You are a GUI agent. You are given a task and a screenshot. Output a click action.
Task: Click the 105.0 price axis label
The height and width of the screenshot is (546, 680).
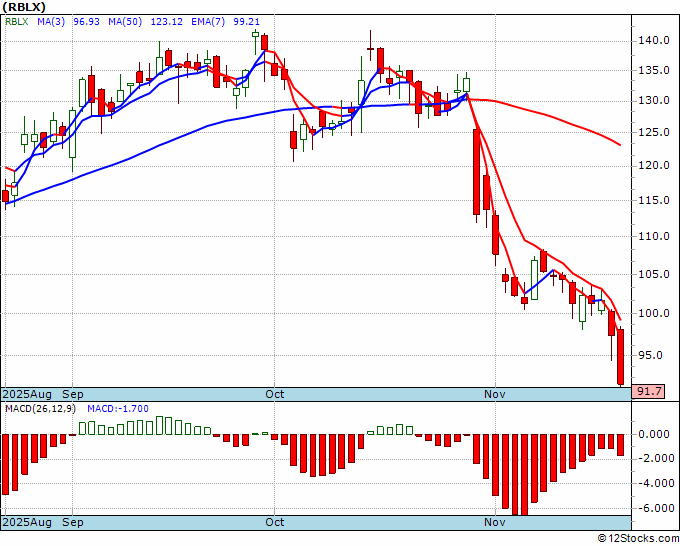pos(654,274)
